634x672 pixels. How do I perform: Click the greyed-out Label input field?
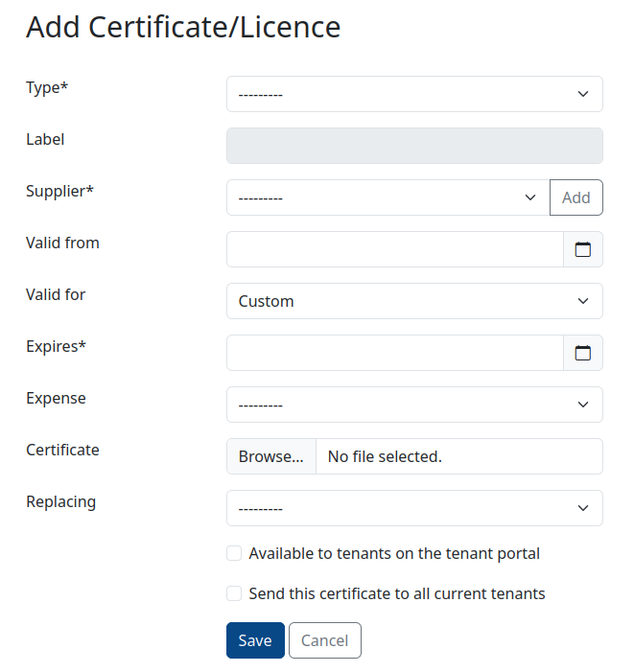tap(414, 146)
